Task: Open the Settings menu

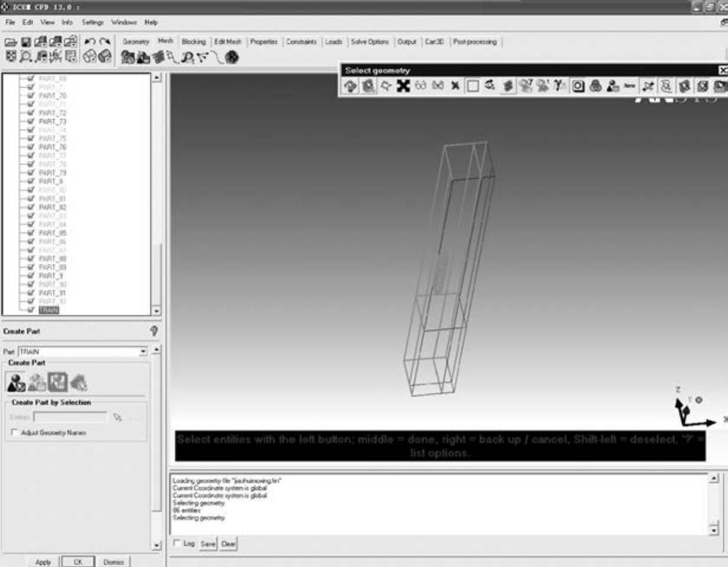Action: coord(92,23)
